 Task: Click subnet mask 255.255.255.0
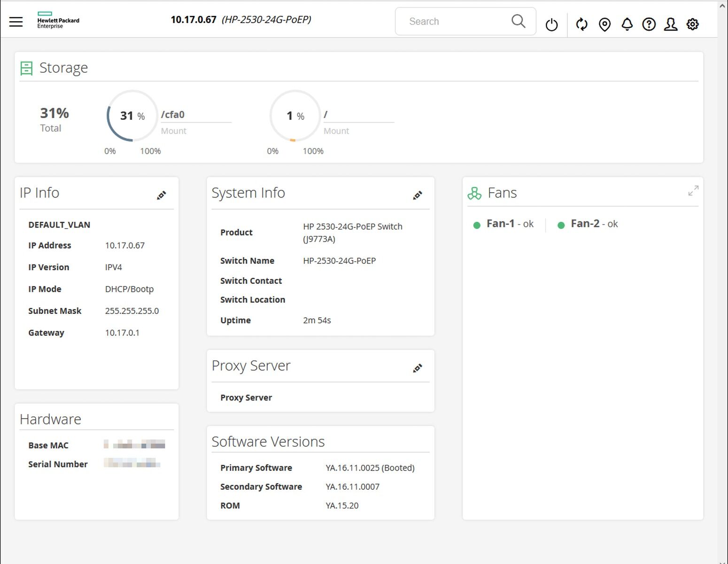132,311
